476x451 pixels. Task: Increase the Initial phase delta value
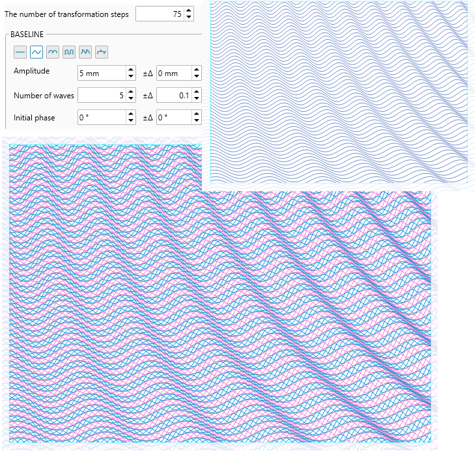pyautogui.click(x=197, y=114)
